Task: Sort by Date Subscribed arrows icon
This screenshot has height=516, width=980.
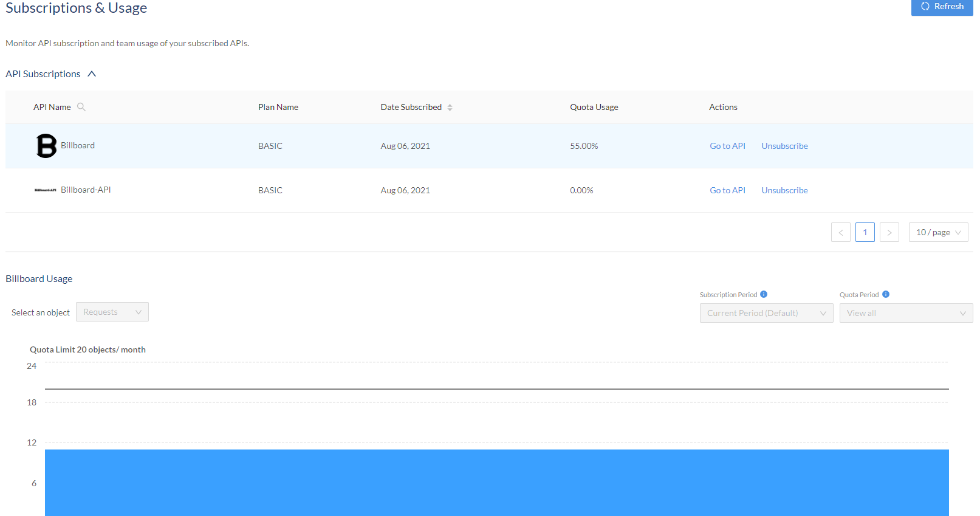Action: pyautogui.click(x=450, y=108)
